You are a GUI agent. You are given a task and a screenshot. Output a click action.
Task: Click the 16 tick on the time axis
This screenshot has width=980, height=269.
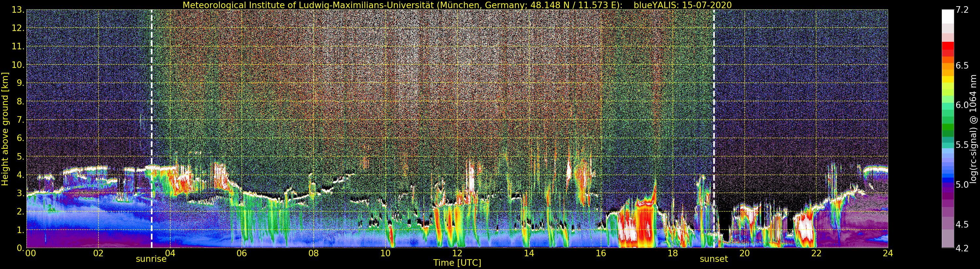(601, 253)
